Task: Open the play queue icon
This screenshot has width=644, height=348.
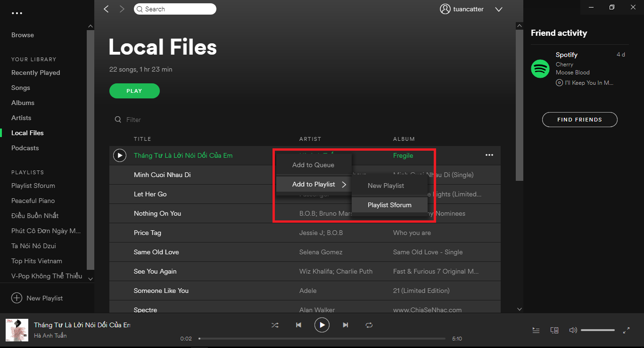Action: 536,331
